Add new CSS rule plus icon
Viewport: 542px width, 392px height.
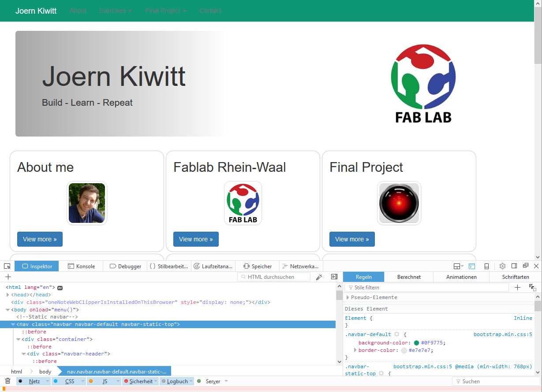[x=518, y=287]
